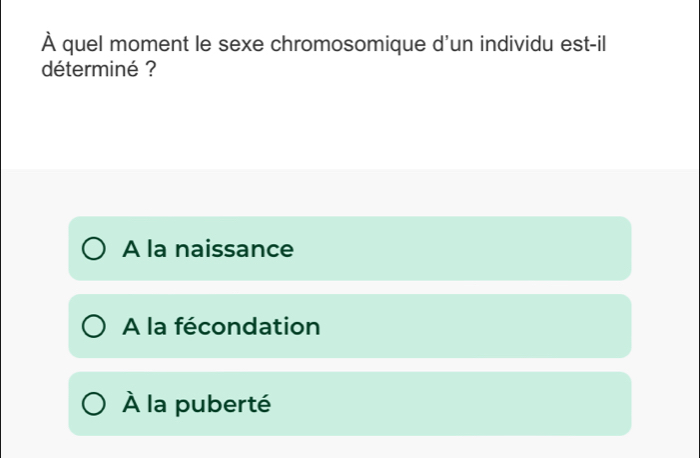Pick the birth option 'A la naissance'

click(x=208, y=248)
